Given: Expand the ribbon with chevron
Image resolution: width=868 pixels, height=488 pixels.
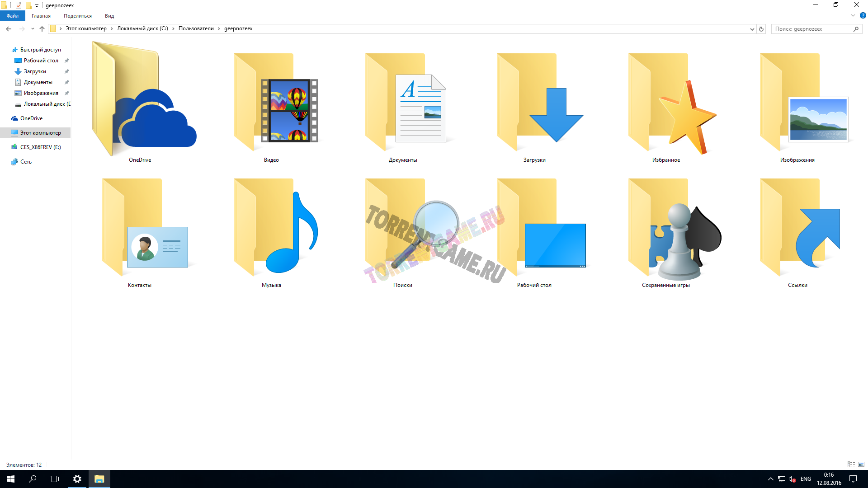Looking at the screenshot, I should (853, 15).
